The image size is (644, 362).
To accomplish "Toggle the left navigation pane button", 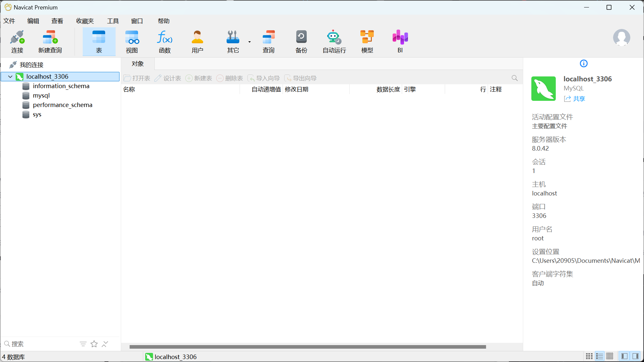I will [624, 356].
